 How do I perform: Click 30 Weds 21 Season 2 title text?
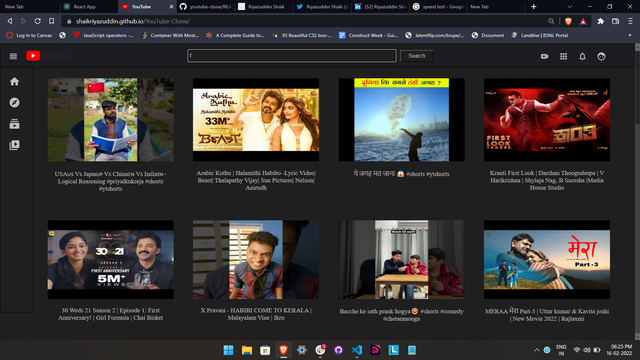coord(111,314)
